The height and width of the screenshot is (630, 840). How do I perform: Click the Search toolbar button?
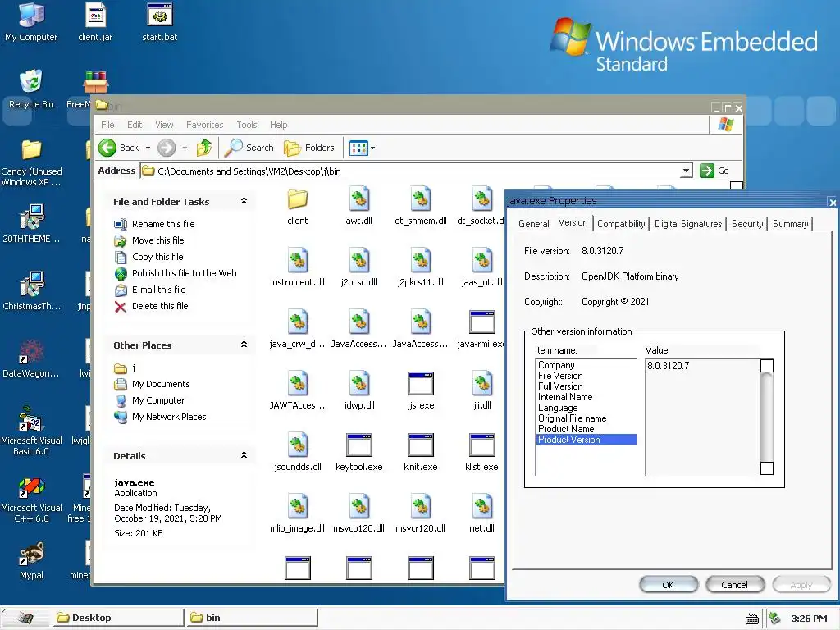point(249,148)
